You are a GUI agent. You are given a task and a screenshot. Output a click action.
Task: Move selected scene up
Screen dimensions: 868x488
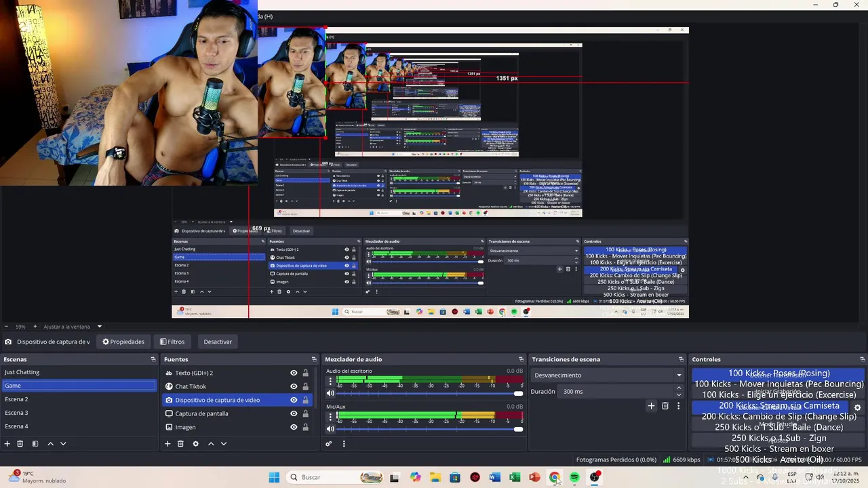(50, 444)
